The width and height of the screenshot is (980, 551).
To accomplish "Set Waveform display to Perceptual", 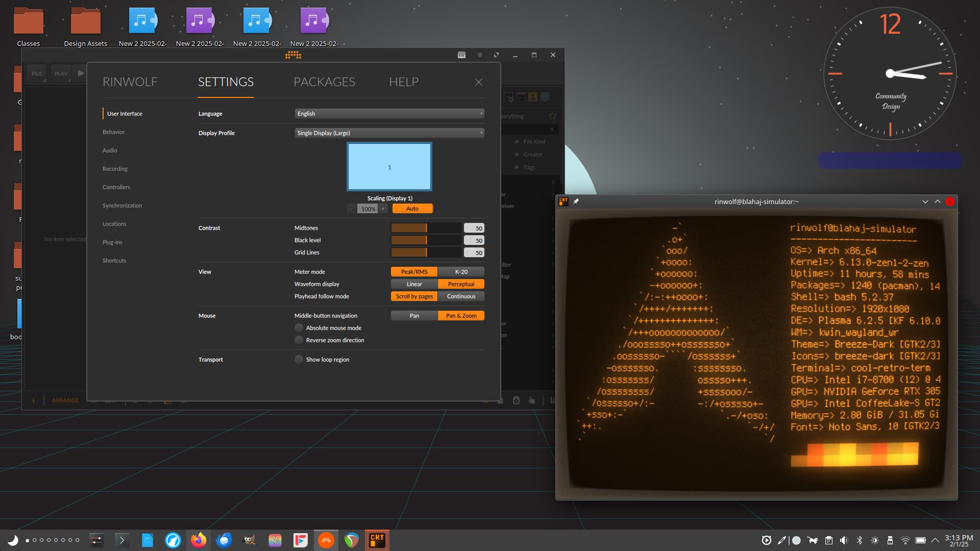I will [x=461, y=284].
